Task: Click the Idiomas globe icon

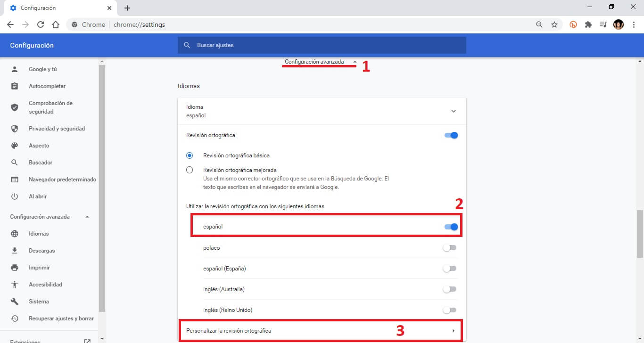Action: (15, 234)
